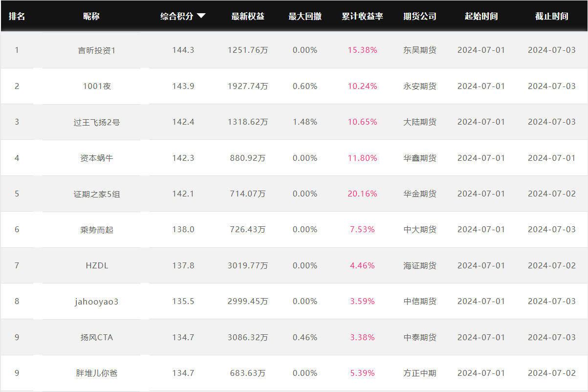Sort by 综合积分 using the down arrow
The width and height of the screenshot is (588, 392).
[201, 16]
